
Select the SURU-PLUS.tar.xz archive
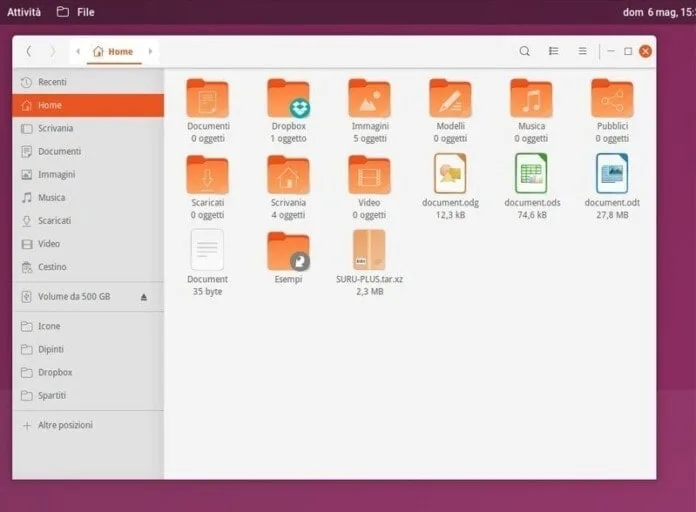point(369,251)
